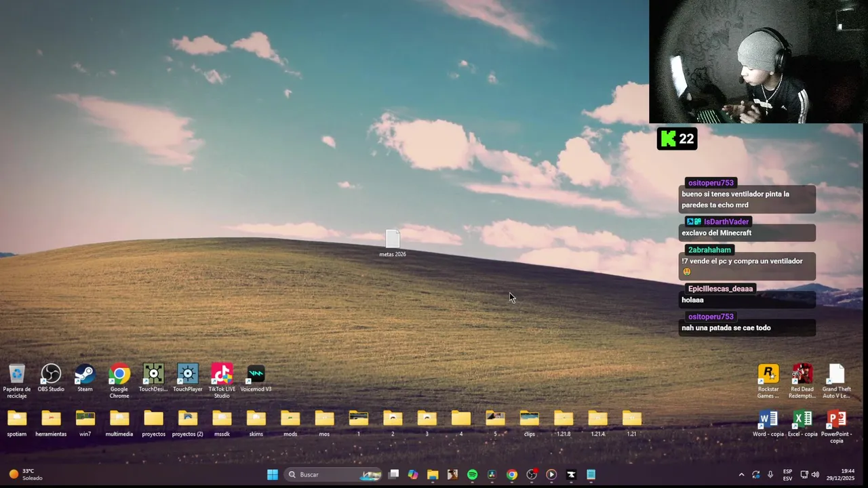
Task: Select the win7 folder
Action: (x=85, y=424)
